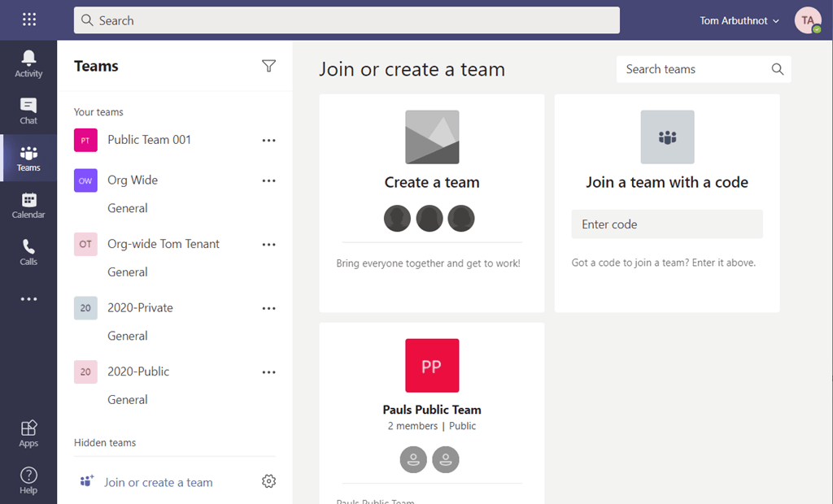Select the 2020-Public team
The image size is (833, 504).
click(138, 371)
